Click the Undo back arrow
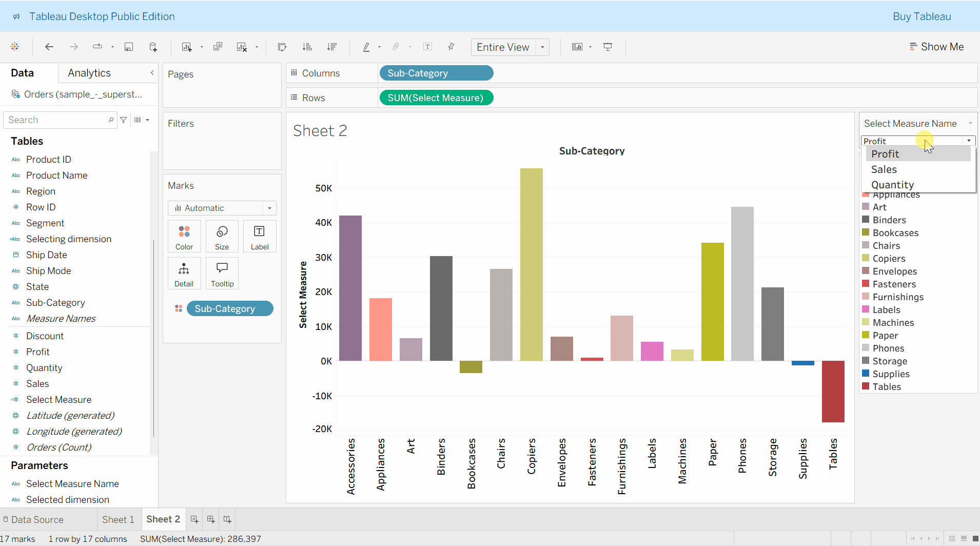 (x=49, y=47)
